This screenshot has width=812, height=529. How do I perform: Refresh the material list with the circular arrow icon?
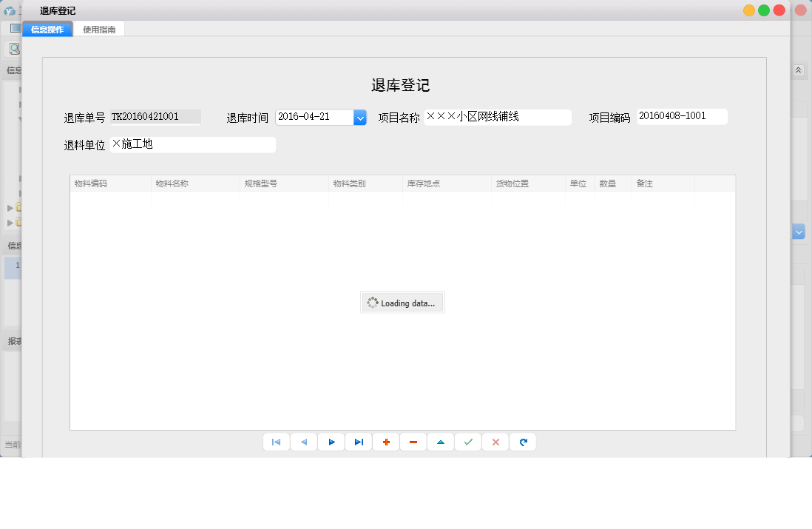(x=522, y=442)
